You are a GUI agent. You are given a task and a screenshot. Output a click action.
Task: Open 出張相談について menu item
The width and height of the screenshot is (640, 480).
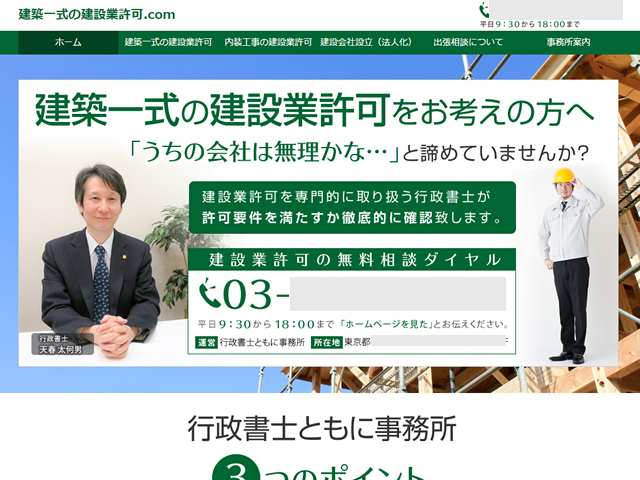pyautogui.click(x=468, y=42)
